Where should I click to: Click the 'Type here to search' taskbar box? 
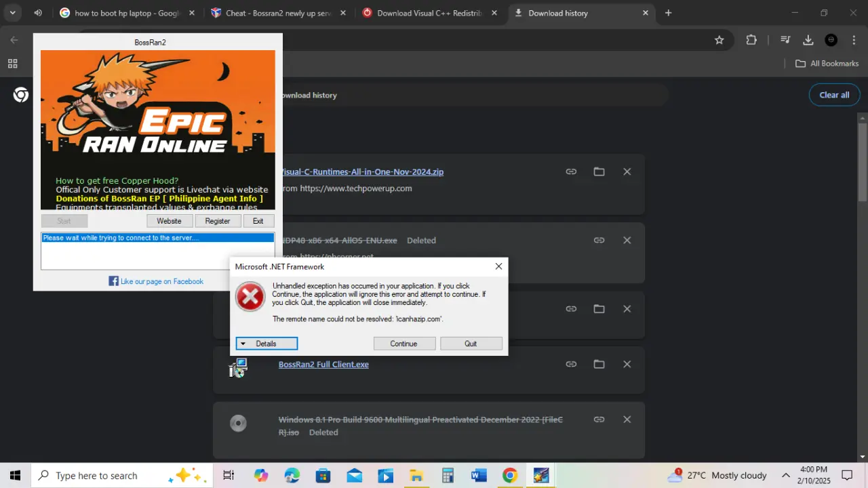pos(121,475)
